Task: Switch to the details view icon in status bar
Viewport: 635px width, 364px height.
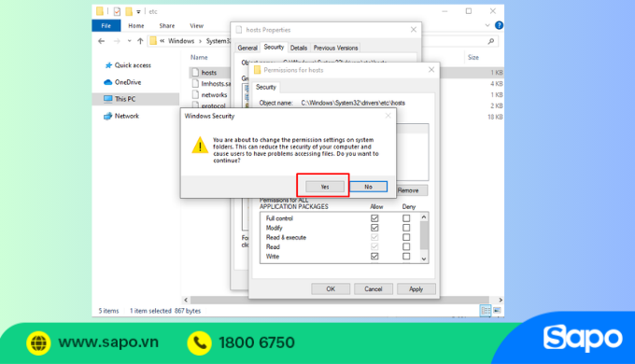Action: click(486, 311)
